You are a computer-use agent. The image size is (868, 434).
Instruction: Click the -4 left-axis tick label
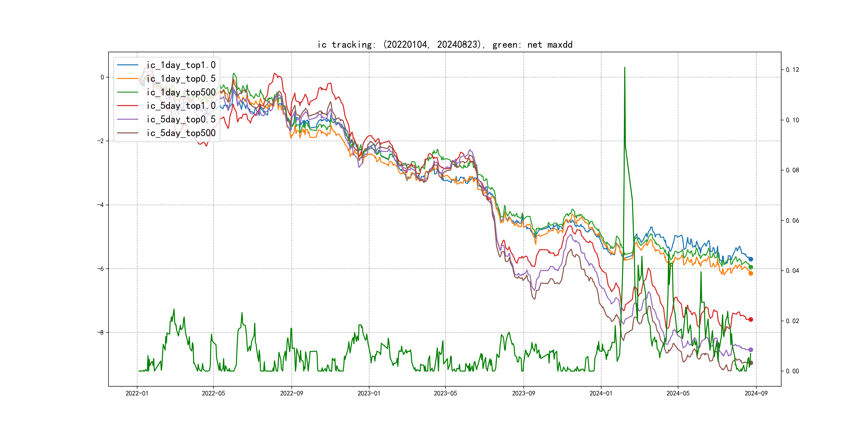coord(100,205)
